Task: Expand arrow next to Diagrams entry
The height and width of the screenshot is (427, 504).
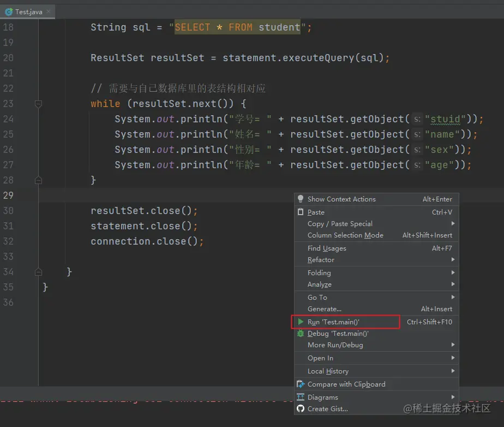Action: click(x=453, y=397)
